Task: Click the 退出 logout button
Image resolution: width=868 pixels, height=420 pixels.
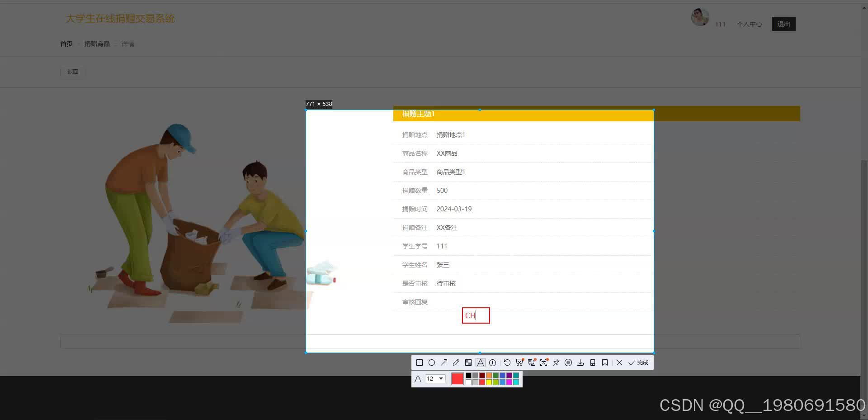Action: tap(783, 24)
